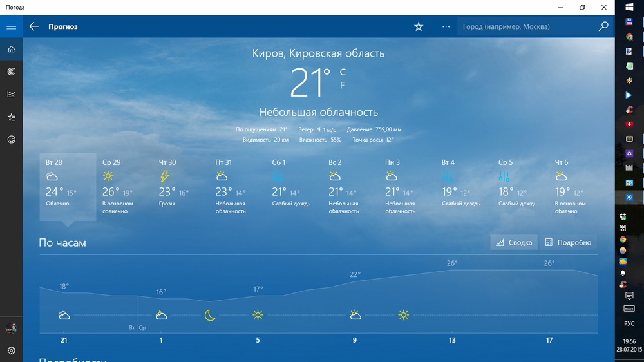Viewport: 644px width, 362px height.
Task: Select the Ср 5 forecast day
Action: [521, 187]
